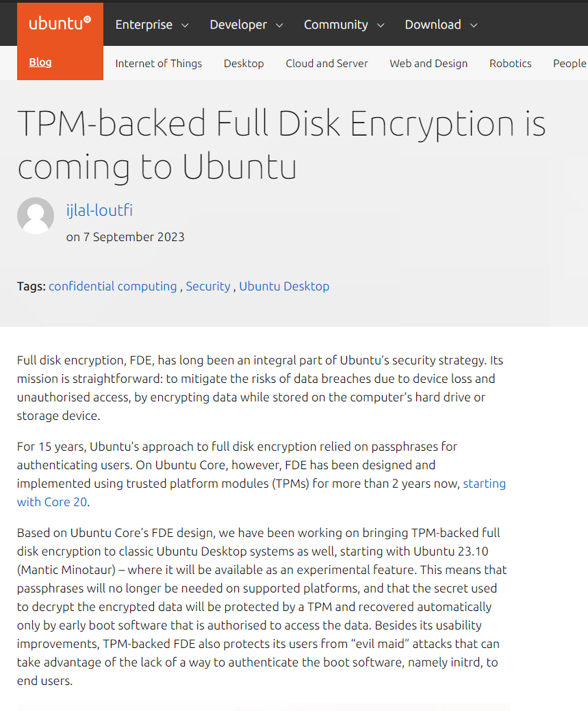This screenshot has width=588, height=711.
Task: Click the Ubuntu Desktop tag
Action: (284, 286)
